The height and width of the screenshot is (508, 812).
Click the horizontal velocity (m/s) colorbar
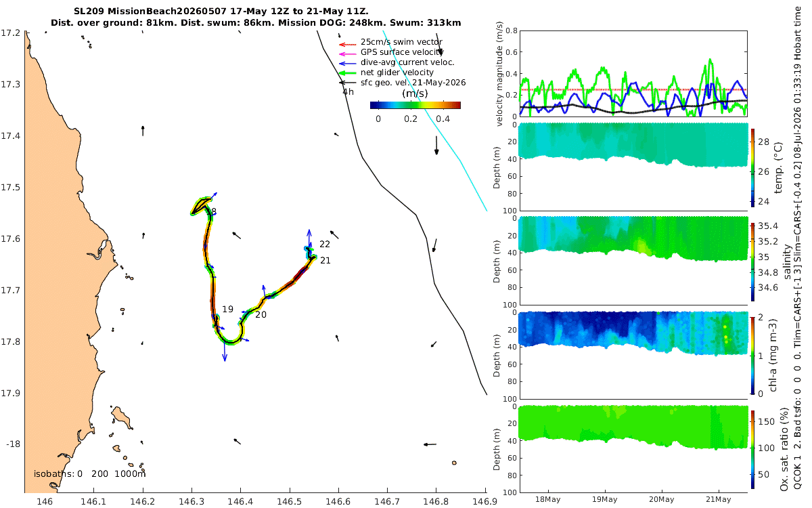415,105
